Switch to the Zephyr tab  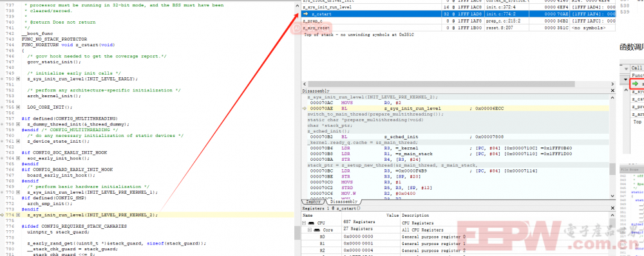(313, 202)
